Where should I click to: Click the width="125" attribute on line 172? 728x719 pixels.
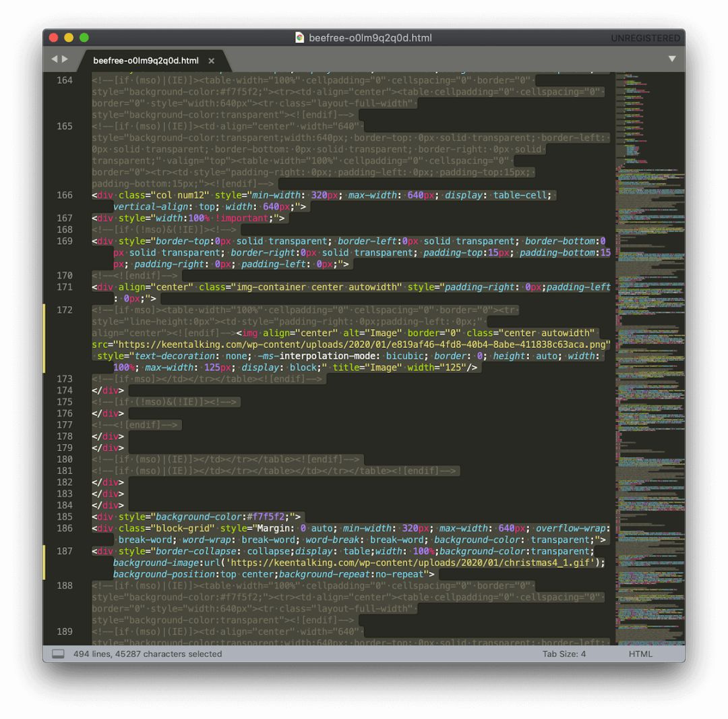[437, 368]
